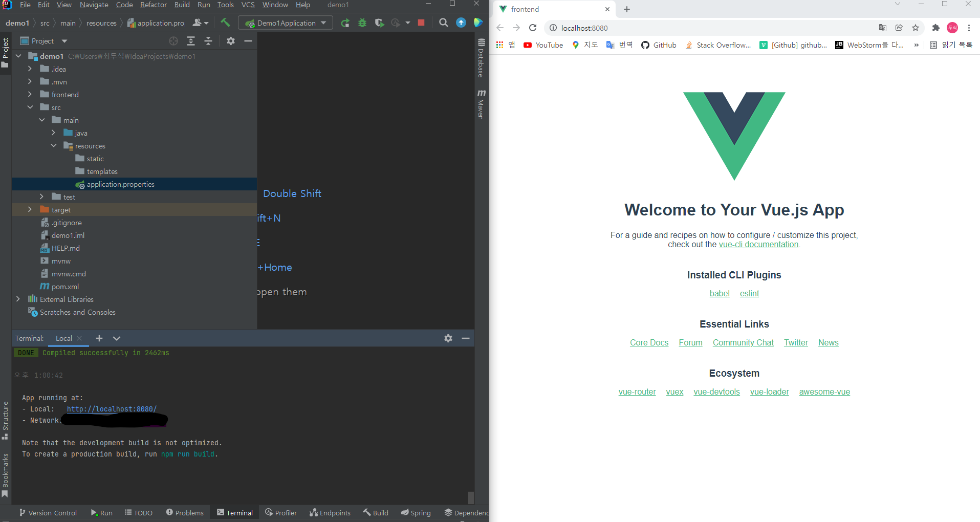
Task: Select pom.xml in the project tree
Action: tap(65, 287)
